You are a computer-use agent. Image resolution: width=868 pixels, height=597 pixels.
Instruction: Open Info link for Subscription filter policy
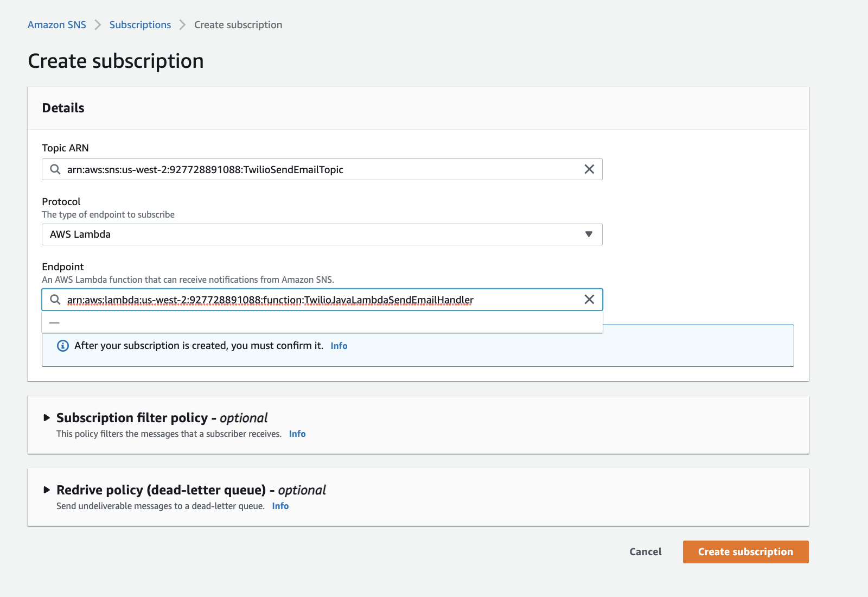click(x=297, y=434)
